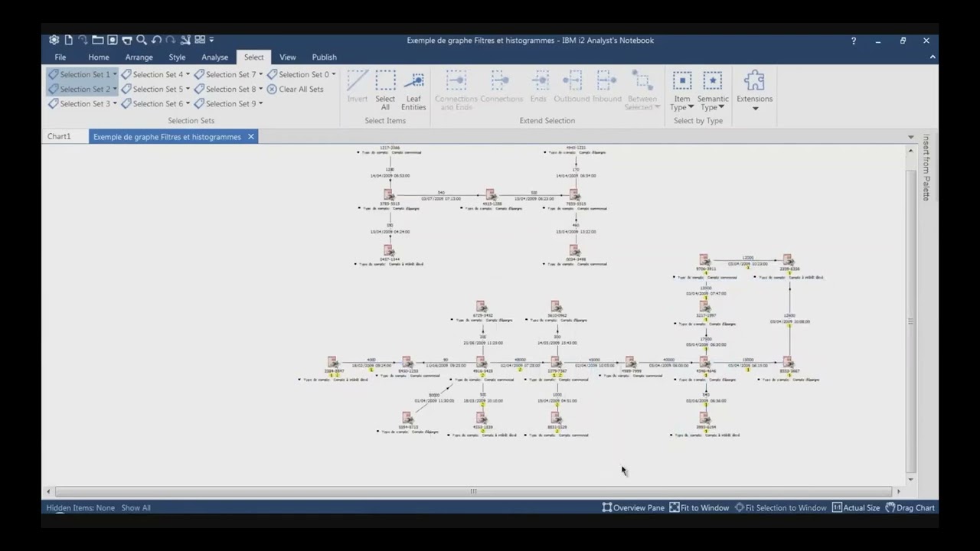Click the Semantic Type star icon

click(x=713, y=80)
